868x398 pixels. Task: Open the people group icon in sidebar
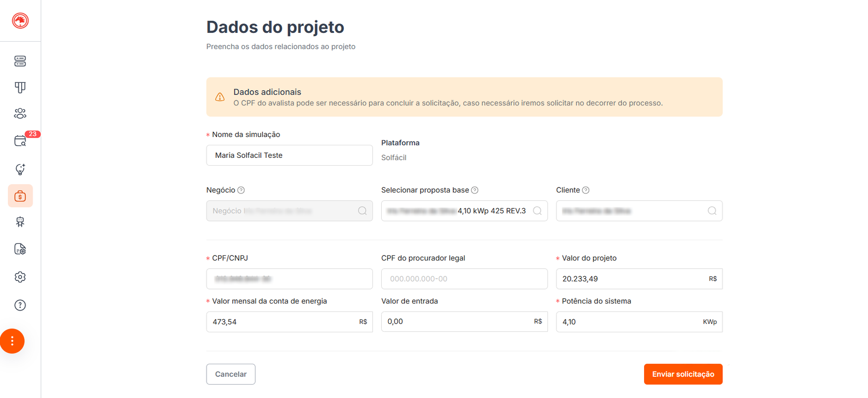pos(20,114)
